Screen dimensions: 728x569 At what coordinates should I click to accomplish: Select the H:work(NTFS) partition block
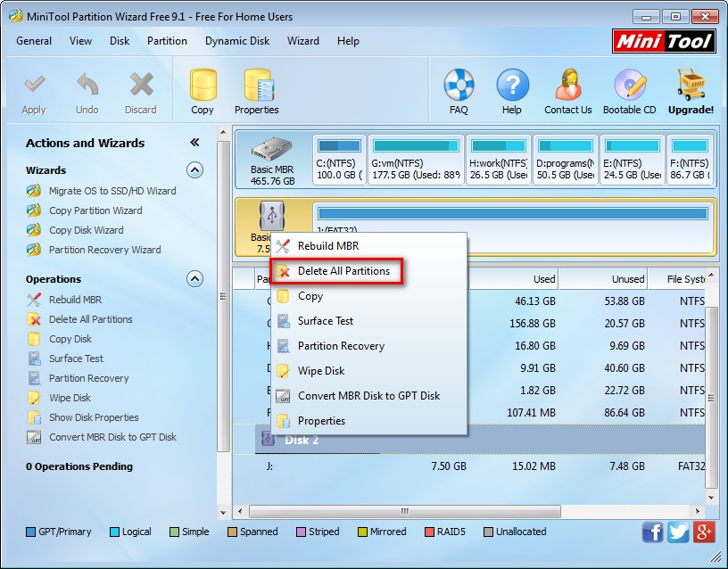(x=498, y=161)
